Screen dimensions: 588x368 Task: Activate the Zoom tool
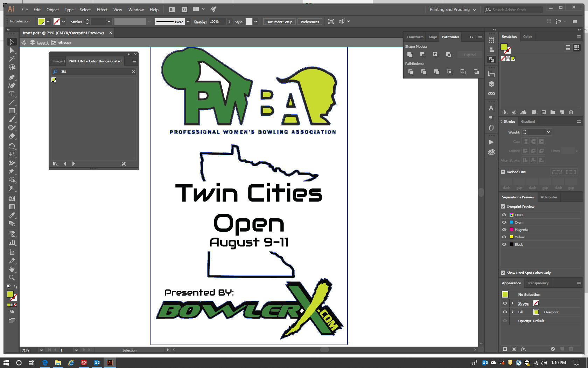tap(12, 278)
